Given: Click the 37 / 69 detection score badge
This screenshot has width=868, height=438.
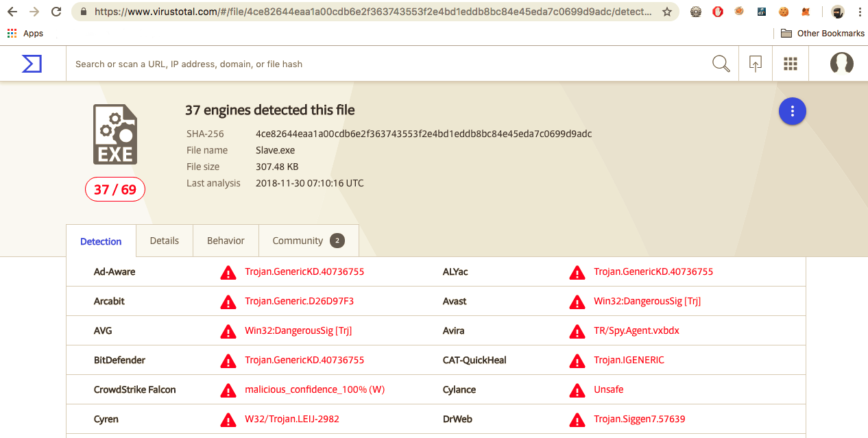Looking at the screenshot, I should [x=115, y=189].
